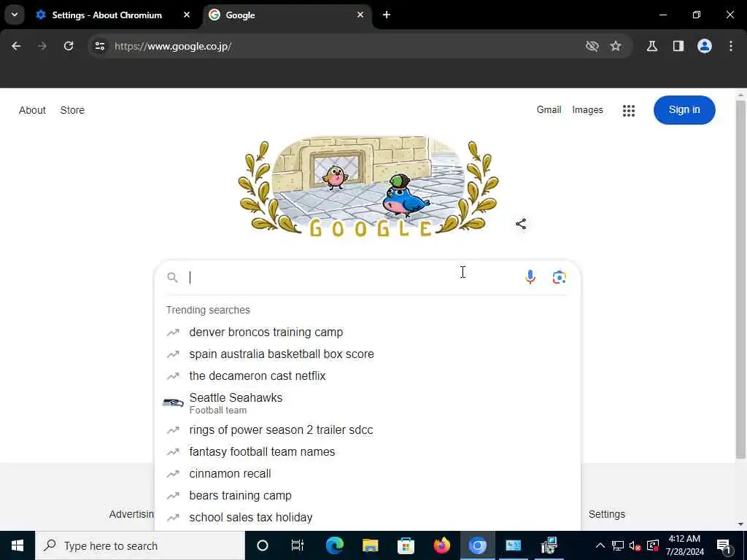Open a new tab with plus button
Viewport: 747px width, 560px height.
coord(387,15)
